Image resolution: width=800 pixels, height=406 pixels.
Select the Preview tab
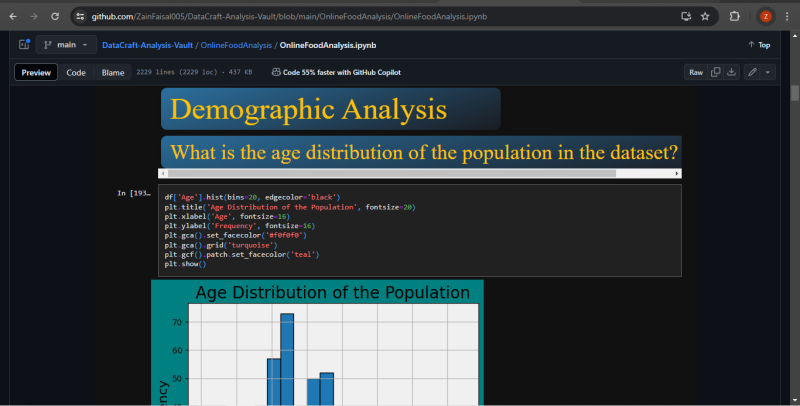pos(37,72)
